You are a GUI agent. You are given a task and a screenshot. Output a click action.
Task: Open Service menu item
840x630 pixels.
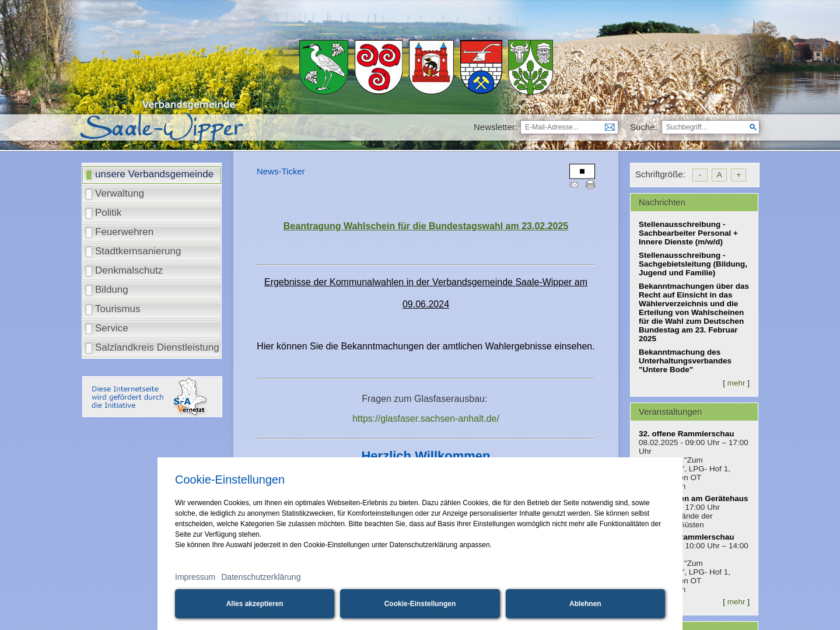[x=152, y=328]
